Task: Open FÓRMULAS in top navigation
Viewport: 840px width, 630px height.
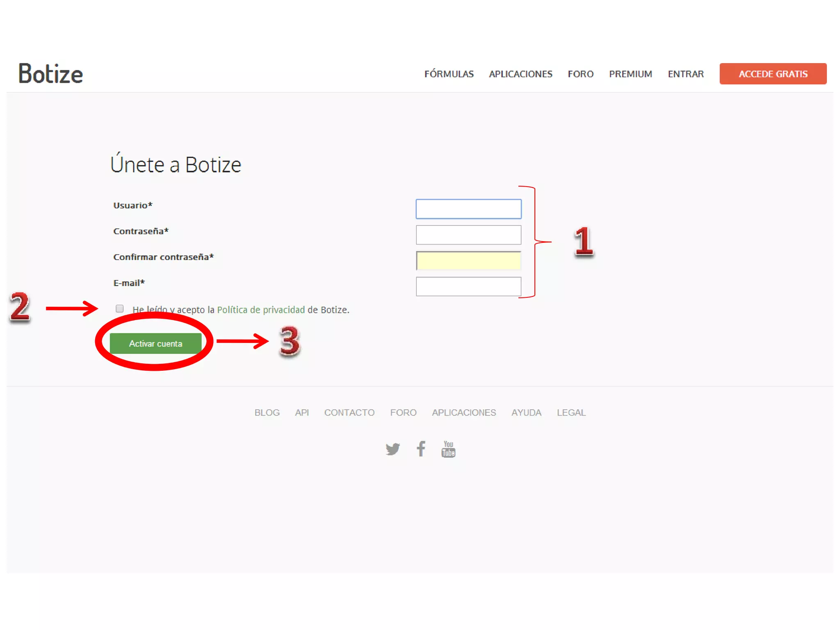Action: click(449, 74)
